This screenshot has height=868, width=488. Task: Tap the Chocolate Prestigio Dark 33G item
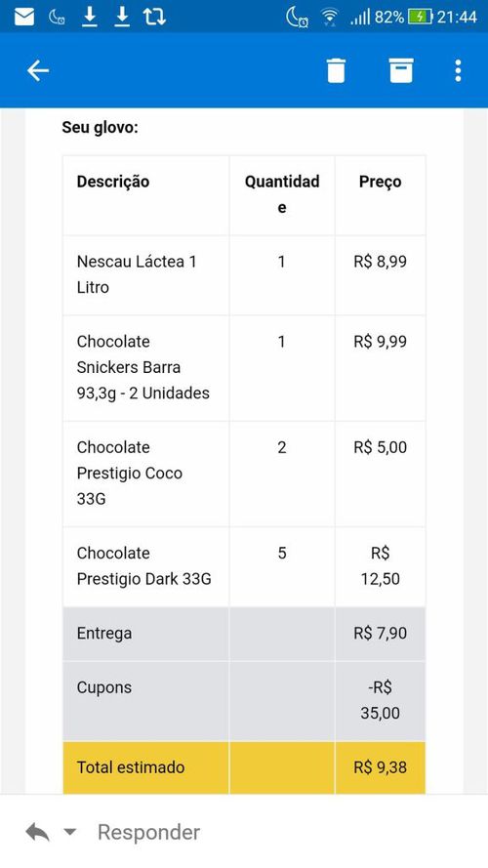coord(143,565)
